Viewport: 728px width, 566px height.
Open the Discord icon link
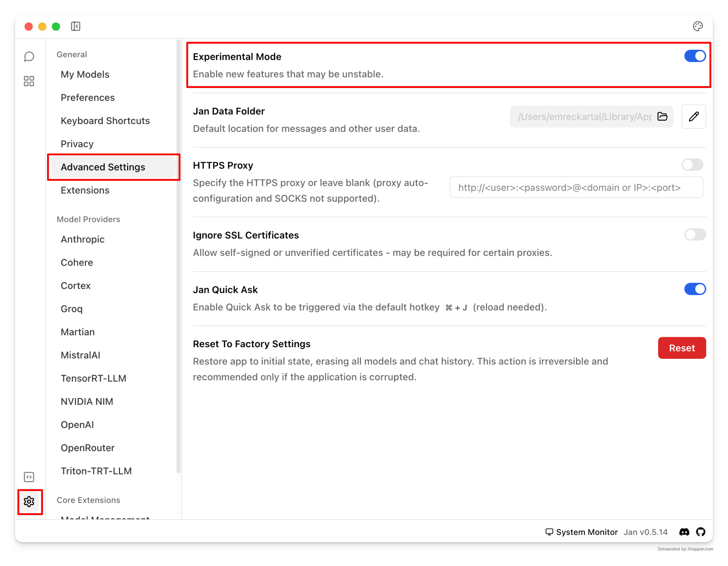684,532
